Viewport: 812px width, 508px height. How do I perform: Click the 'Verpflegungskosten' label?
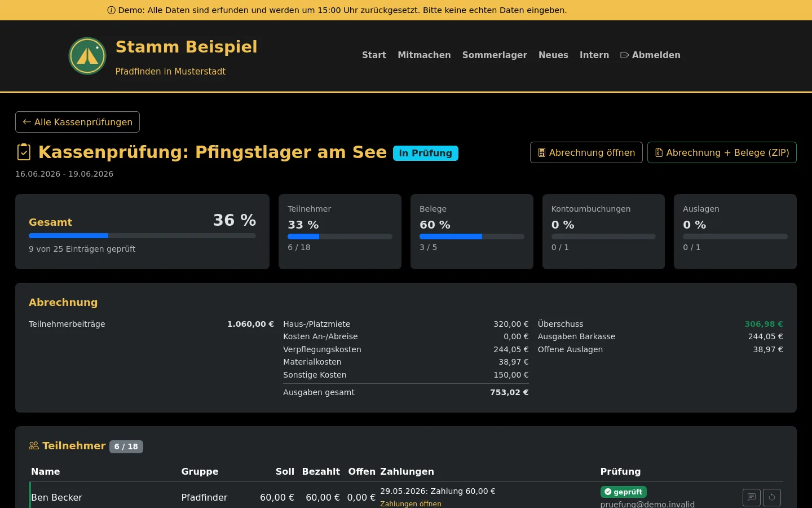(x=322, y=349)
